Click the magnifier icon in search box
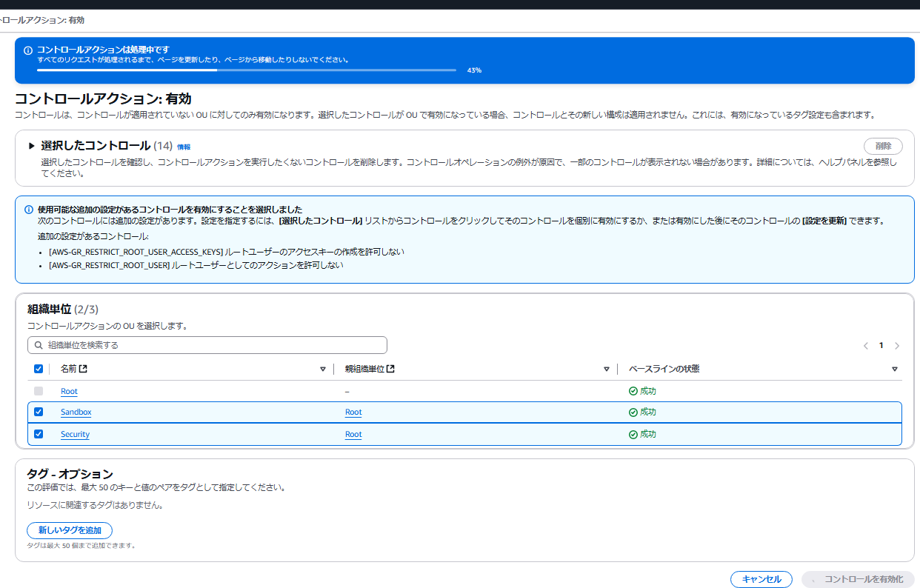920x588 pixels. click(38, 345)
